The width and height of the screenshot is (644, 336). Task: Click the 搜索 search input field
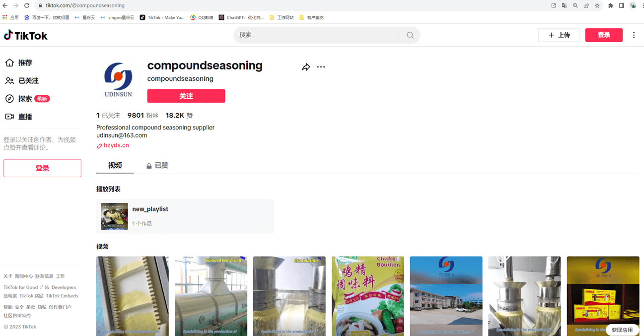[x=318, y=35]
